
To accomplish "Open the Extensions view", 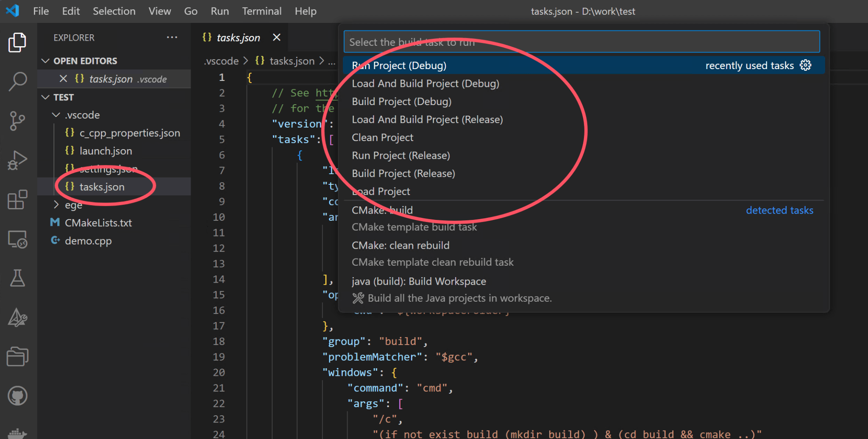I will pos(17,199).
